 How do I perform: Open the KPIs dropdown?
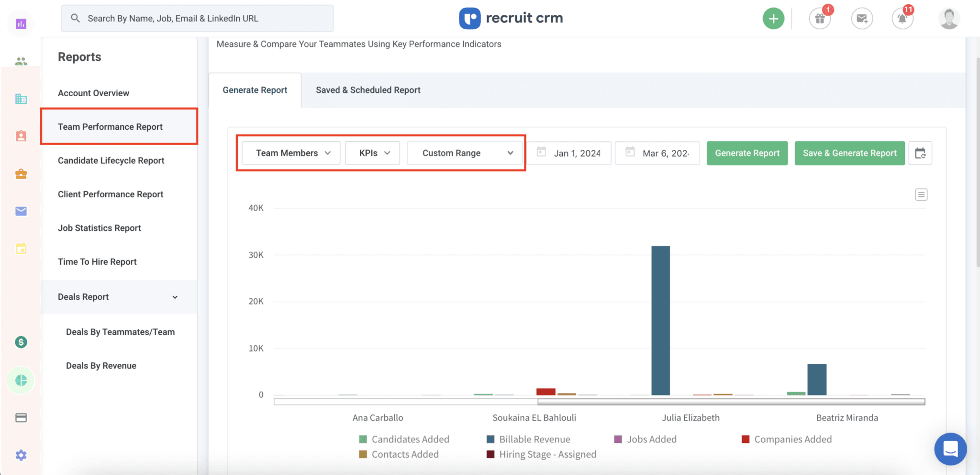(x=372, y=153)
